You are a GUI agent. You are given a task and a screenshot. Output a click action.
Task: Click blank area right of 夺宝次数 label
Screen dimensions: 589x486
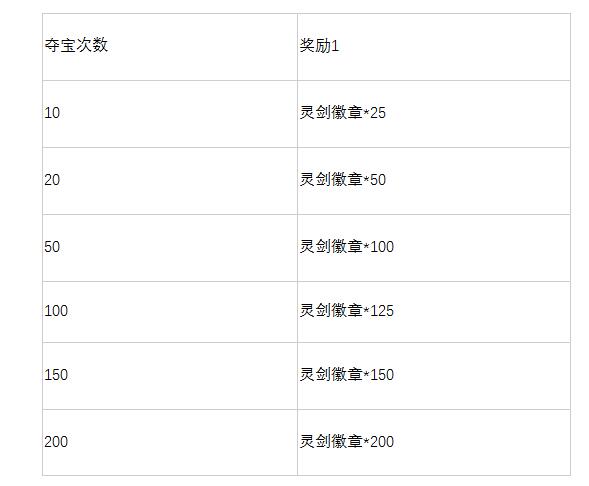click(x=203, y=47)
